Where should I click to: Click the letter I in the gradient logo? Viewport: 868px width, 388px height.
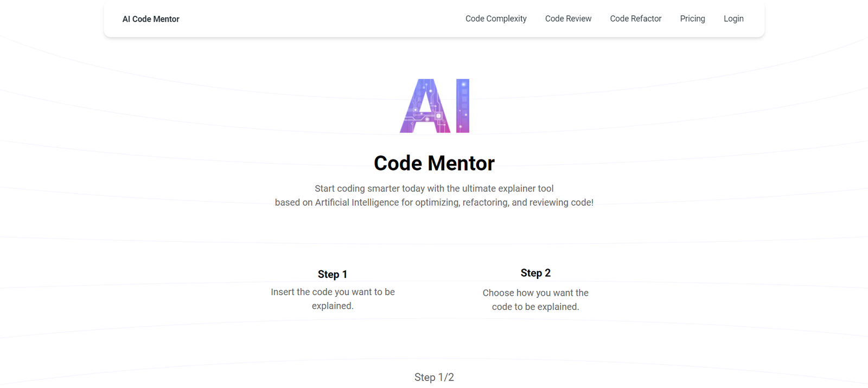(x=462, y=106)
